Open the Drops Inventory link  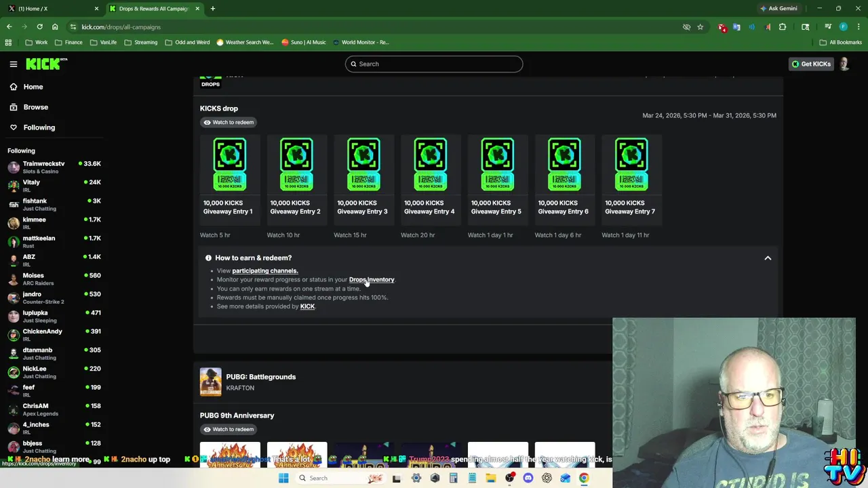point(371,279)
